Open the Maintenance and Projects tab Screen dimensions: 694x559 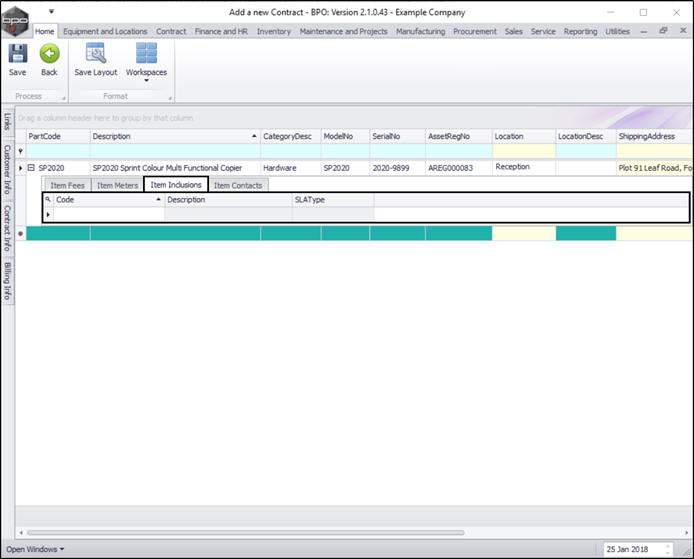click(x=343, y=31)
